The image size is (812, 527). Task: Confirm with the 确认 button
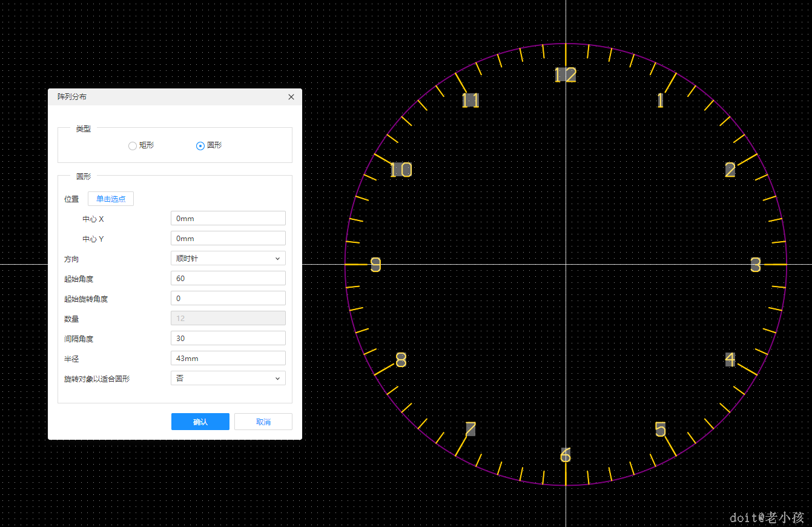(200, 422)
